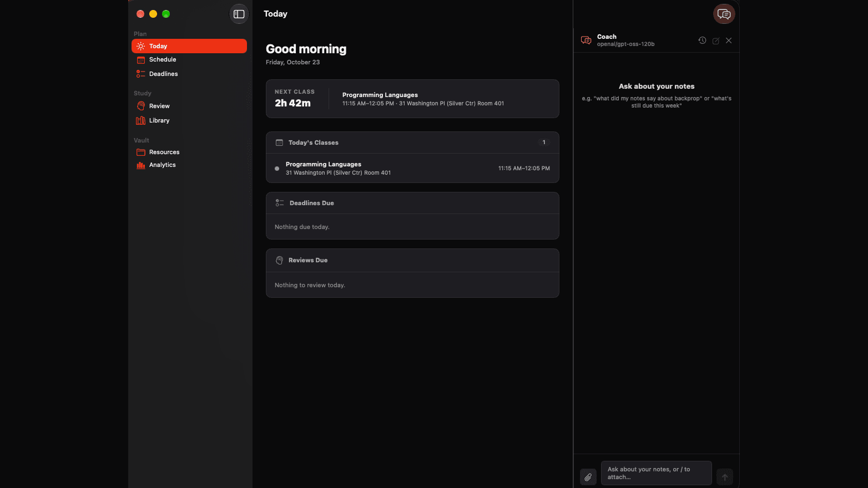This screenshot has height=488, width=868.
Task: Click the Today sun icon
Action: click(x=141, y=46)
